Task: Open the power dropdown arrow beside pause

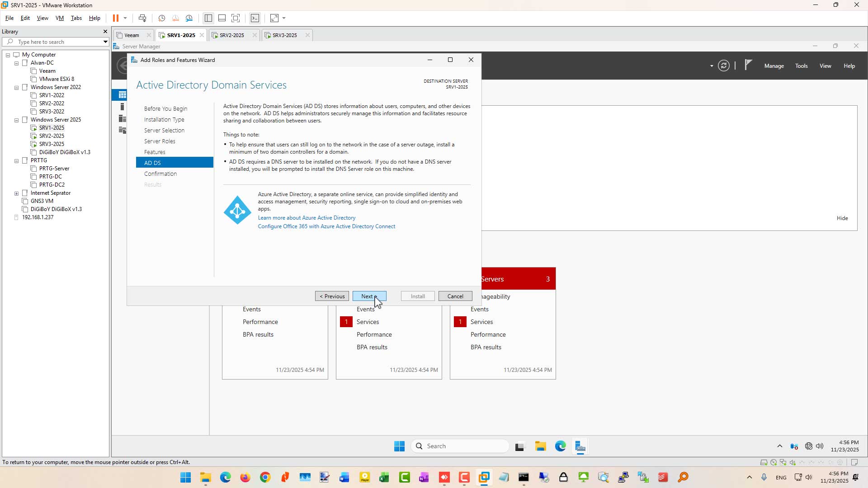Action: 125,18
